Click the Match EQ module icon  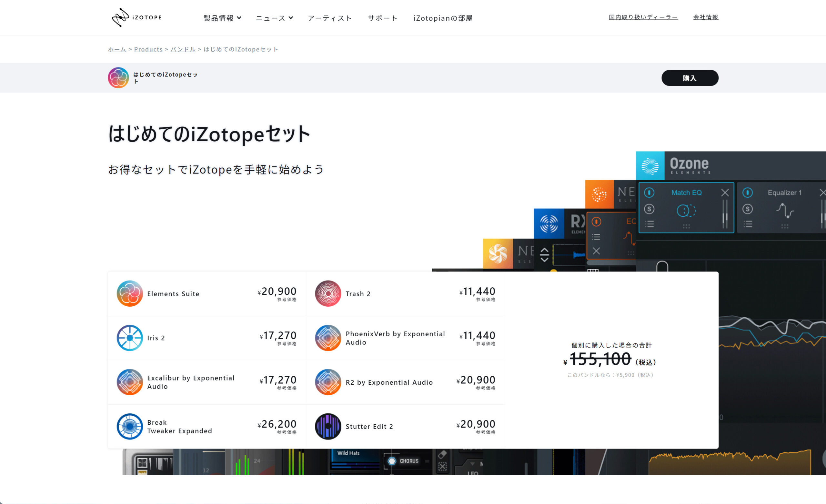coord(686,211)
